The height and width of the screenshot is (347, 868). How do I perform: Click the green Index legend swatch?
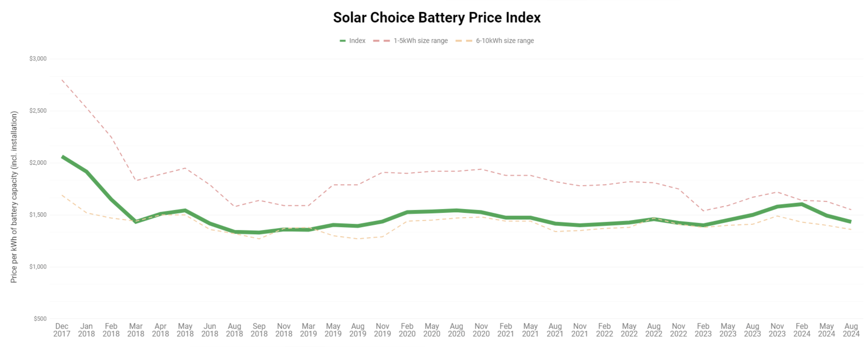pyautogui.click(x=343, y=41)
